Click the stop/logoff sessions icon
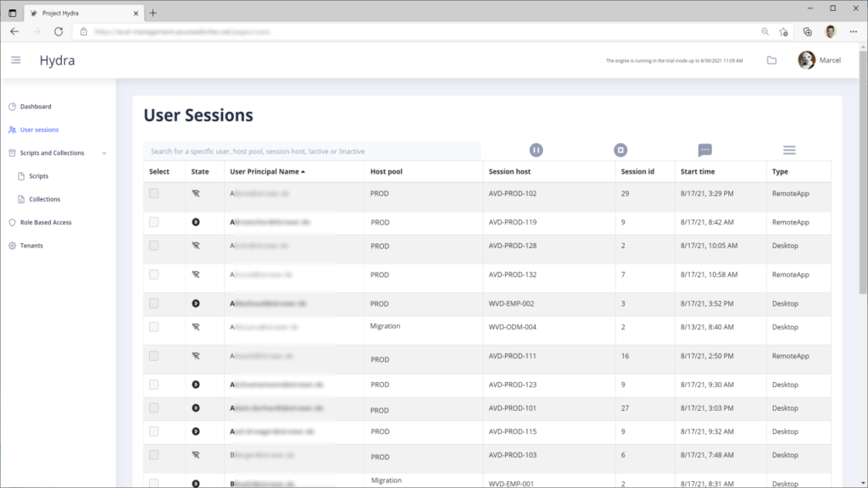The height and width of the screenshot is (488, 868). [620, 150]
